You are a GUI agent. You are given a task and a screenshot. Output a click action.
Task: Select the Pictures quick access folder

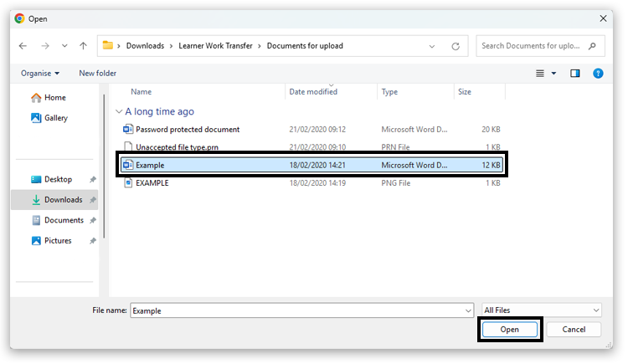click(x=58, y=241)
